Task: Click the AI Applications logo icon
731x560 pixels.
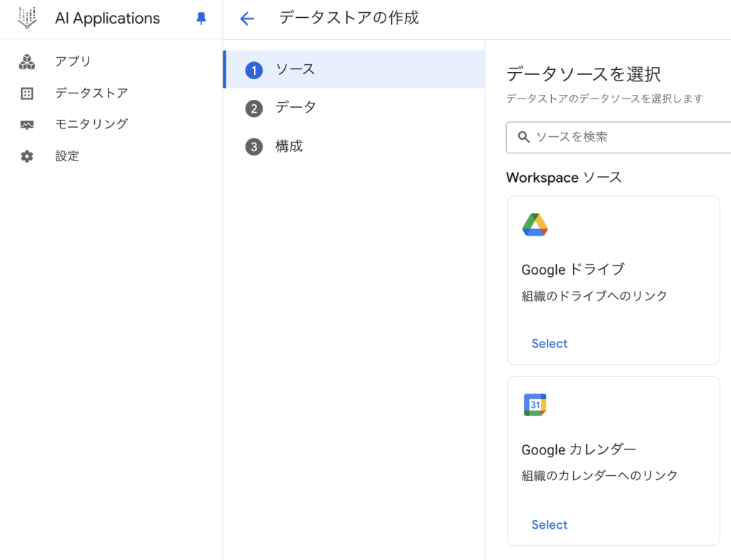Action: [27, 19]
